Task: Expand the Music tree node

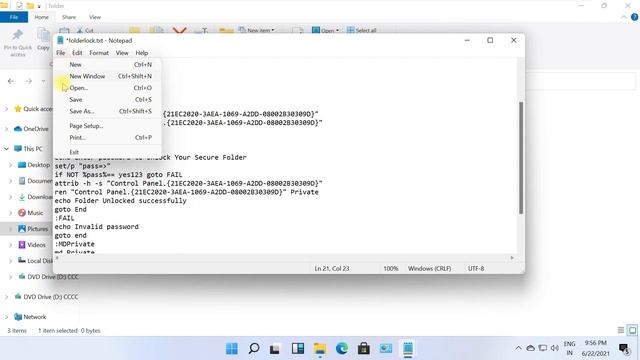Action: point(11,213)
